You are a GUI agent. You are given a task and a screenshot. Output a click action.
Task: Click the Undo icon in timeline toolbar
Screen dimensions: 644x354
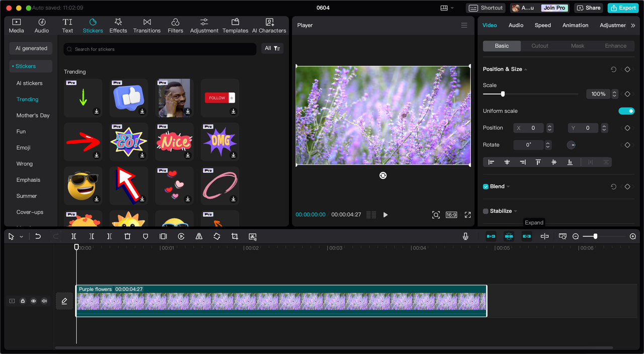click(38, 236)
